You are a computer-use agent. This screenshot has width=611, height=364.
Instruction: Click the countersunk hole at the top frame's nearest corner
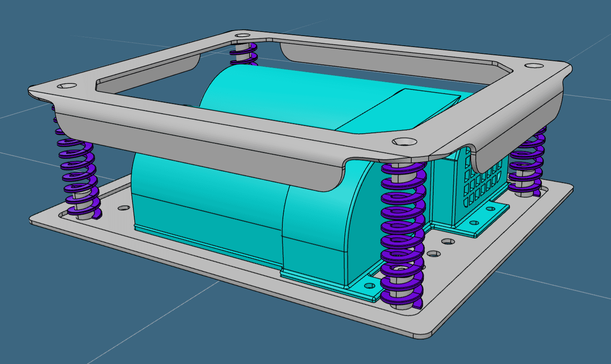(x=404, y=142)
